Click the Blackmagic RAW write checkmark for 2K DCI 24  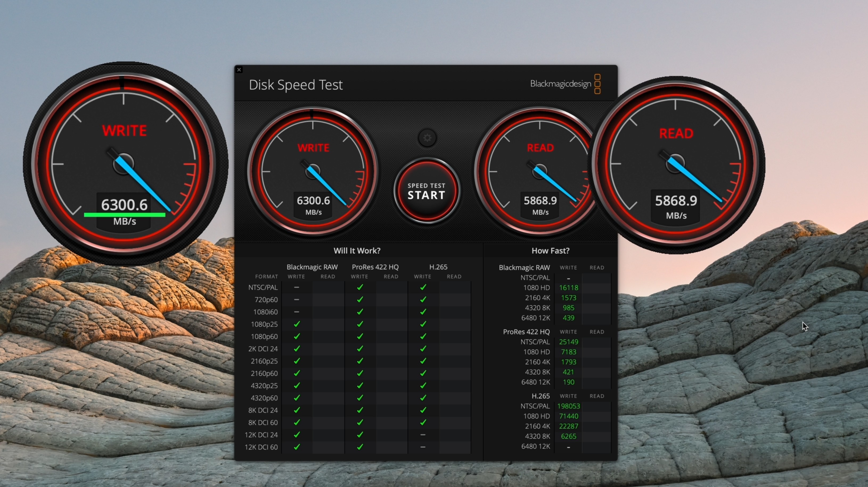pos(297,349)
